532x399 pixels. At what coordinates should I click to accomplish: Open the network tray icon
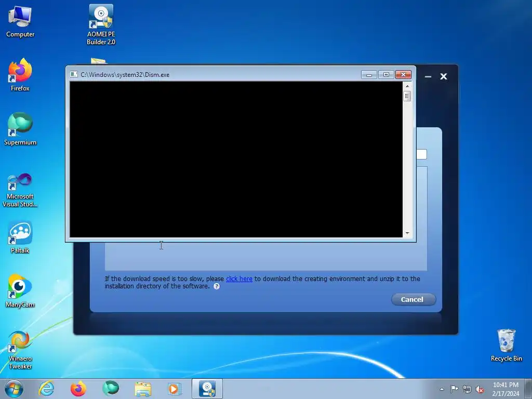[467, 389]
